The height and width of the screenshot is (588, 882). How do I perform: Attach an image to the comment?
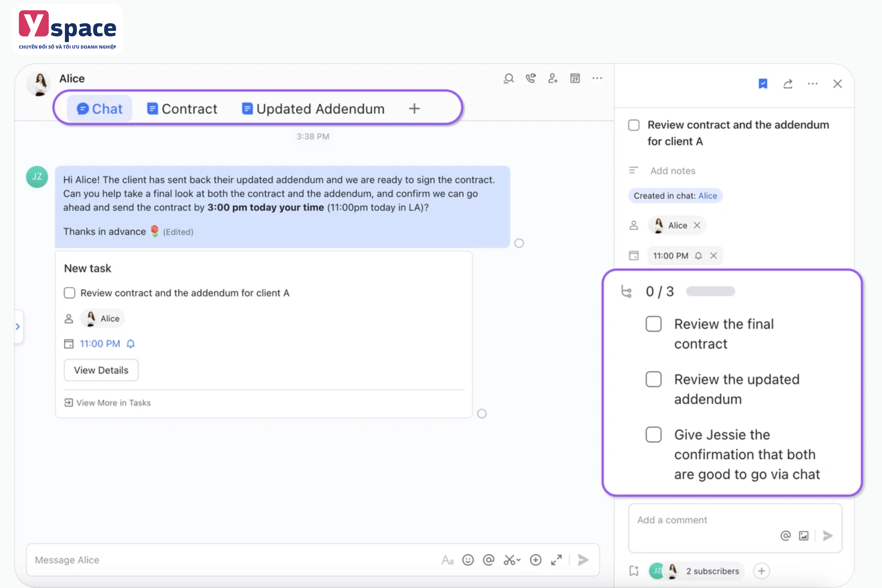tap(804, 535)
